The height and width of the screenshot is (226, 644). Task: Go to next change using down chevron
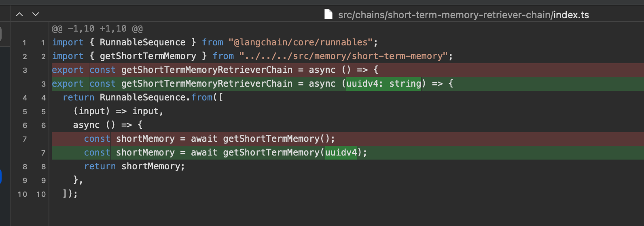36,14
